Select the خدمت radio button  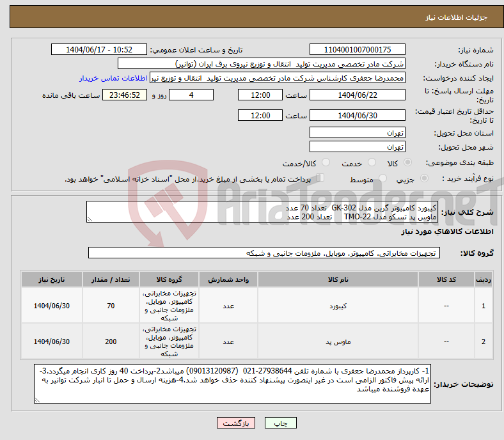tap(372, 162)
